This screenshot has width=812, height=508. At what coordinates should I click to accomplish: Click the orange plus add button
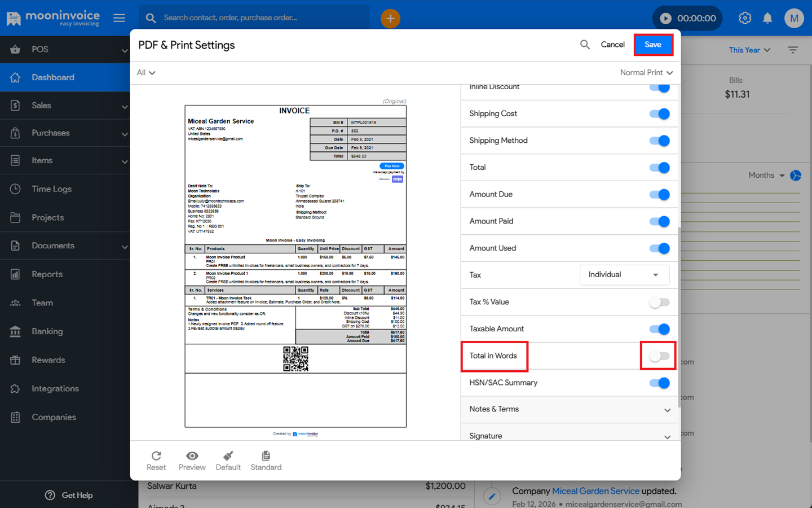(390, 18)
